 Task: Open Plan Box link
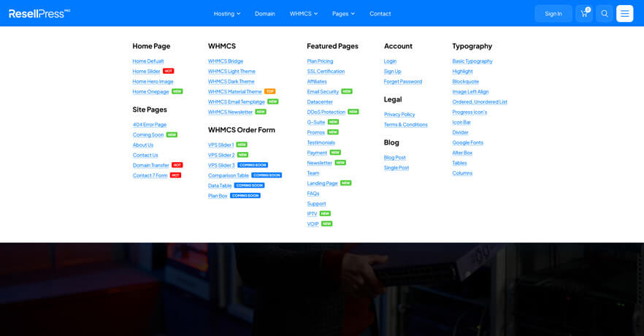[x=218, y=196]
